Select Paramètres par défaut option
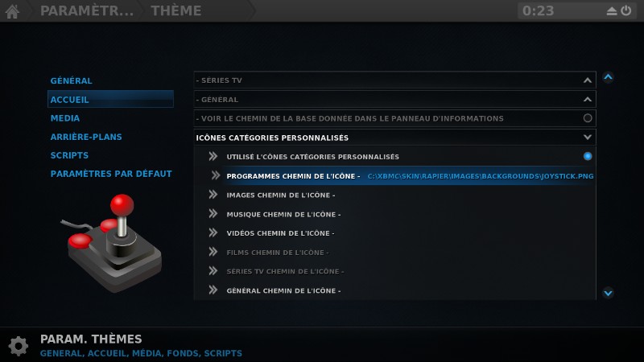This screenshot has width=644, height=362. pos(111,174)
